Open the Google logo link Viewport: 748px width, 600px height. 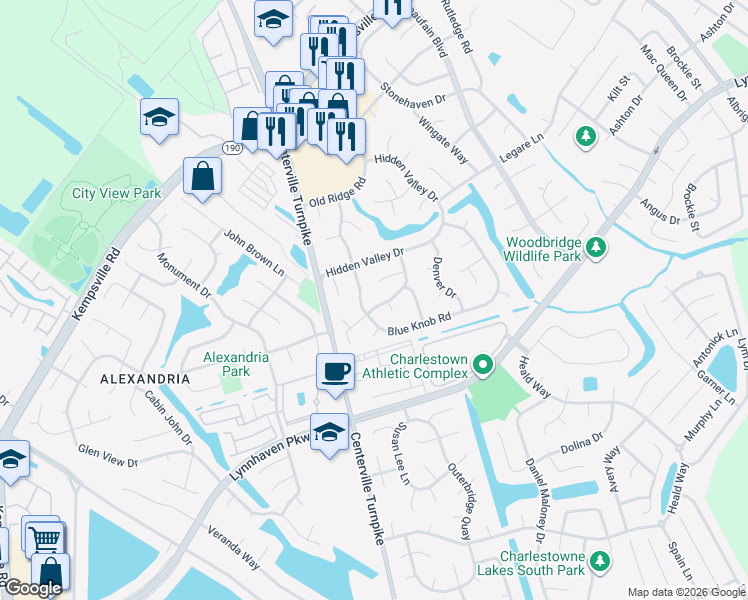[x=33, y=588]
